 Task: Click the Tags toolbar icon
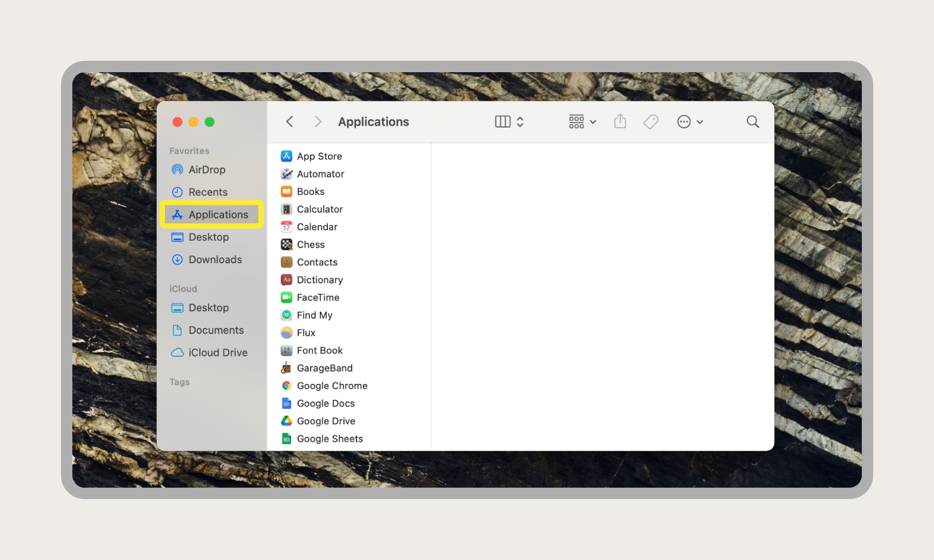(651, 122)
